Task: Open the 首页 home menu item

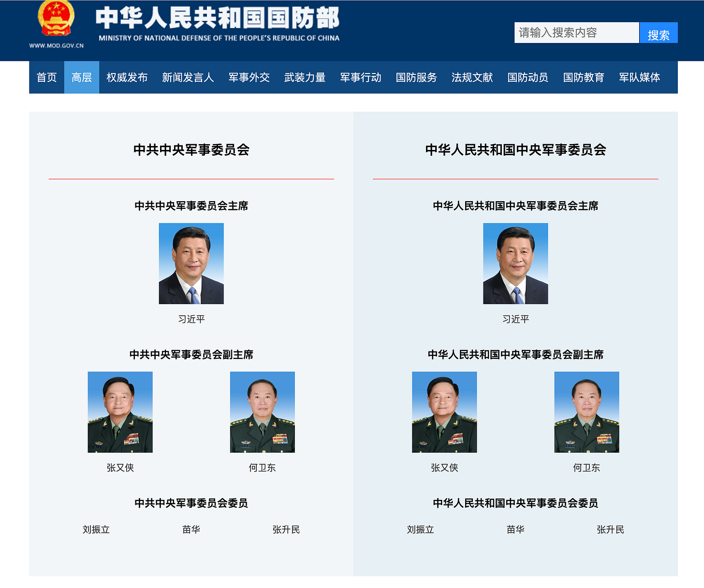Action: (x=47, y=77)
